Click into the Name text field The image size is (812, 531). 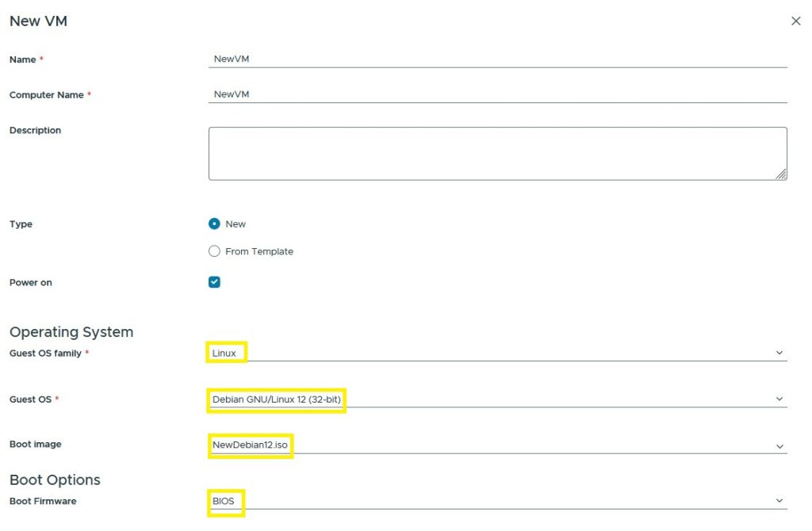coord(497,59)
